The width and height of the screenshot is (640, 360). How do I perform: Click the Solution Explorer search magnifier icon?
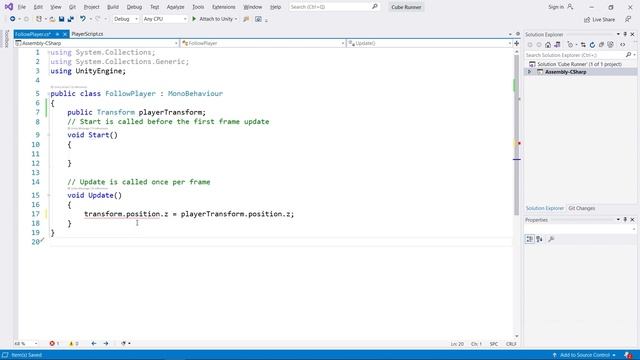click(629, 55)
